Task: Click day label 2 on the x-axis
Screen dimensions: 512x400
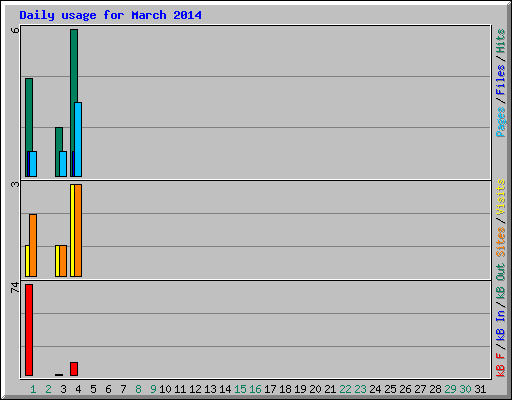Action: click(x=48, y=389)
